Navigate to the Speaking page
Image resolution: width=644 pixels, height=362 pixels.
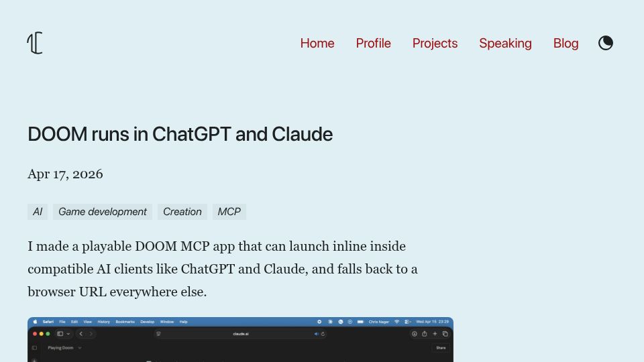(x=505, y=43)
